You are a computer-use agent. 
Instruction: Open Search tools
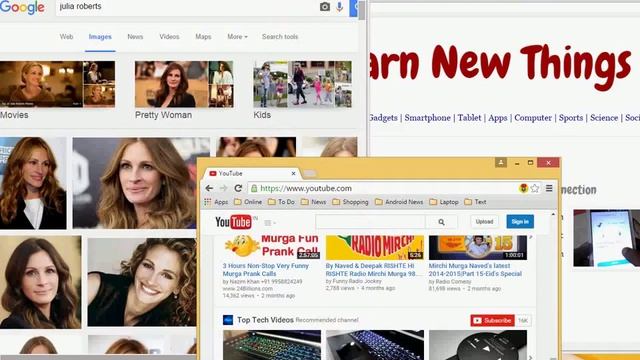280,37
